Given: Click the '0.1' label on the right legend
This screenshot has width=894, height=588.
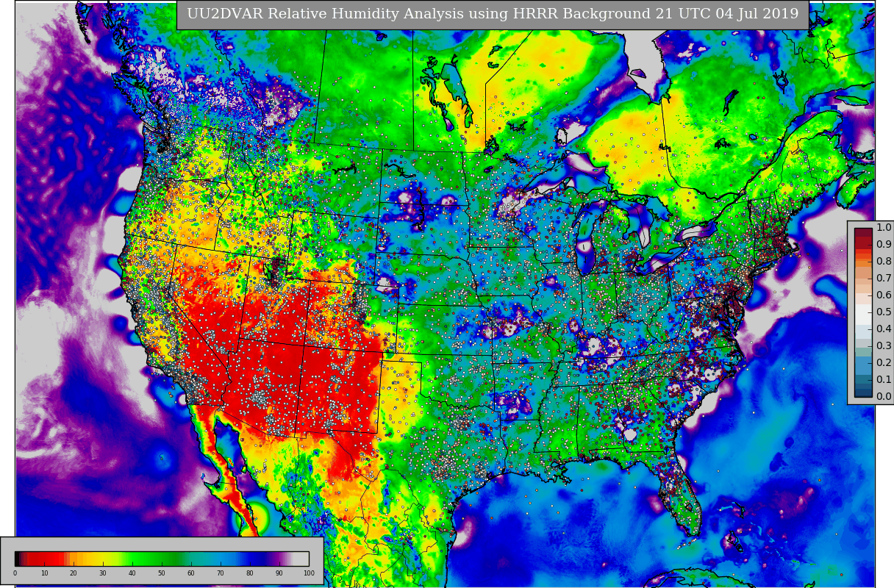Looking at the screenshot, I should tap(883, 379).
